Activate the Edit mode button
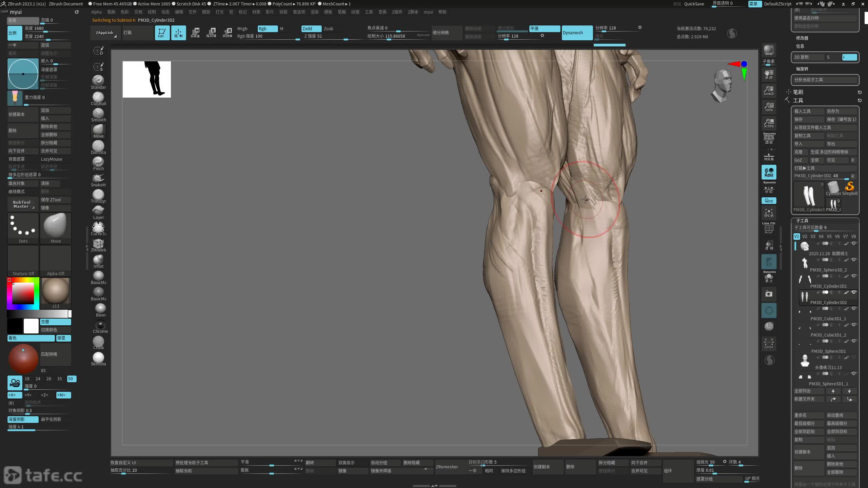Viewport: 868px width, 488px height. [x=162, y=33]
